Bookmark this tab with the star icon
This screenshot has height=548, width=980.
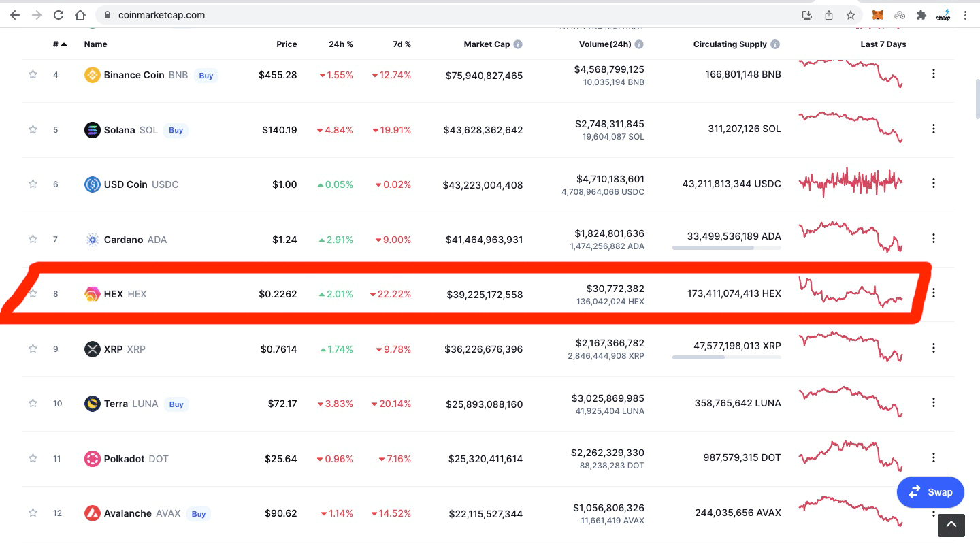click(851, 15)
